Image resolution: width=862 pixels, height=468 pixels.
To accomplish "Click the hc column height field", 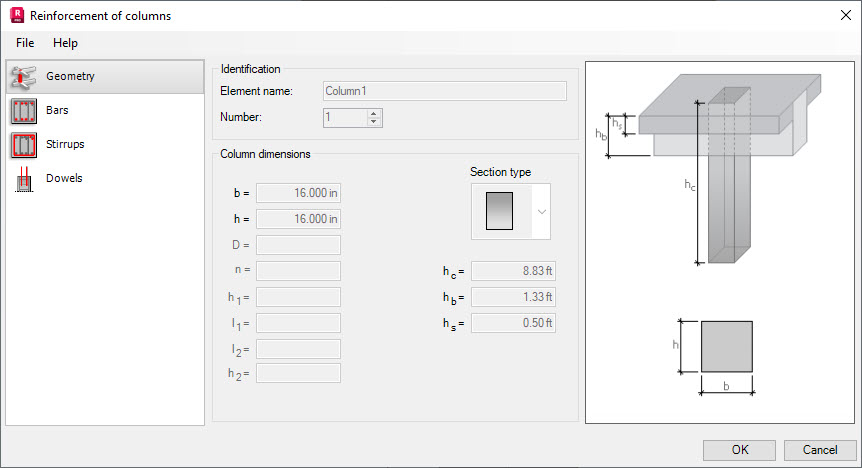I will click(x=513, y=271).
